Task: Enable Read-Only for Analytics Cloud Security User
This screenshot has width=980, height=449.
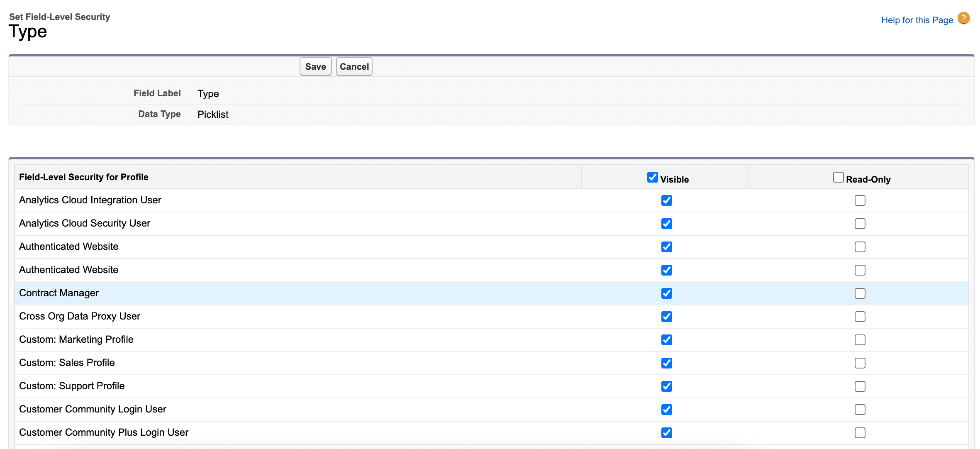Action: click(x=860, y=224)
